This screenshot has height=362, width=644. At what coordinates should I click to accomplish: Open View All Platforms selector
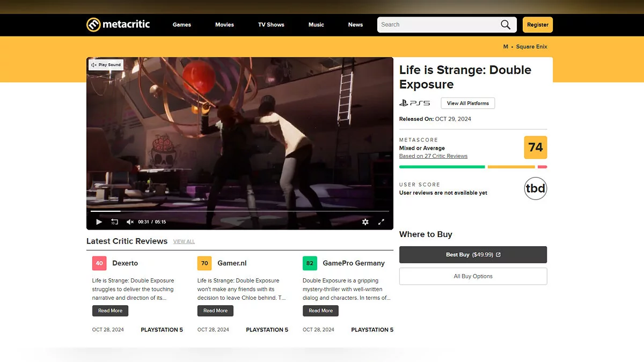pyautogui.click(x=467, y=103)
